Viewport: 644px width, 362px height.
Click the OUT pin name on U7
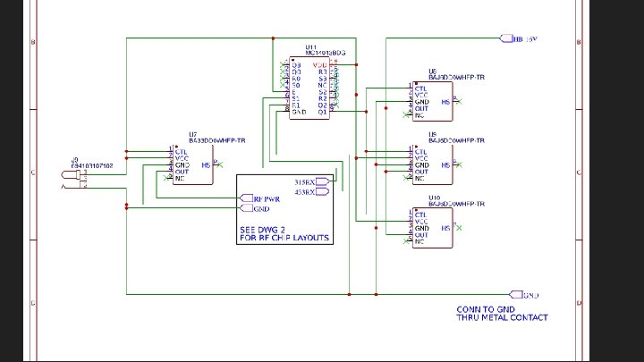tap(182, 172)
